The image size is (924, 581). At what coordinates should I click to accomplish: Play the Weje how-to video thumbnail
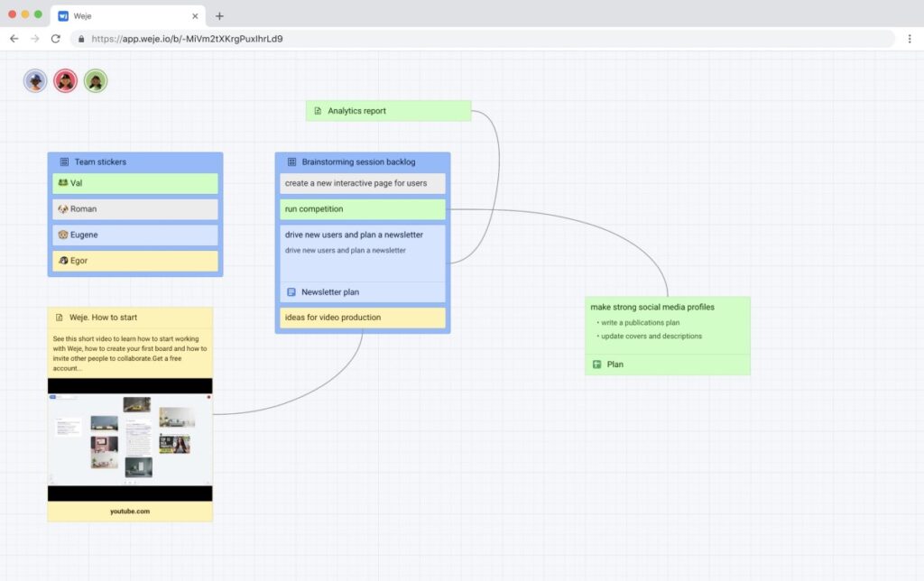130,439
